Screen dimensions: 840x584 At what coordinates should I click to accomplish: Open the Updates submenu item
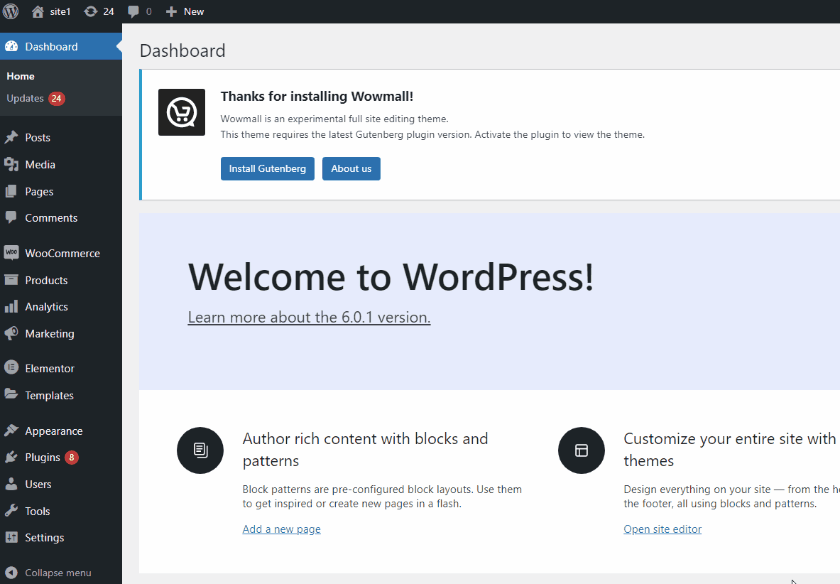pos(25,99)
